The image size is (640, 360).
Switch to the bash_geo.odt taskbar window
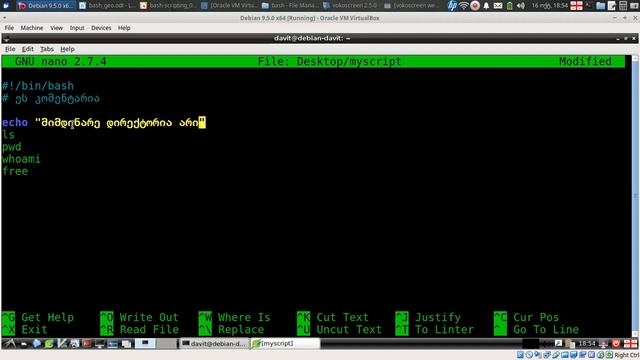click(107, 5)
